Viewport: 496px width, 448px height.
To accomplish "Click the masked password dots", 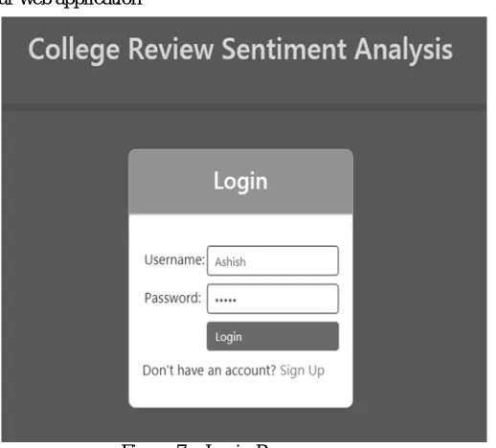I will (x=226, y=300).
